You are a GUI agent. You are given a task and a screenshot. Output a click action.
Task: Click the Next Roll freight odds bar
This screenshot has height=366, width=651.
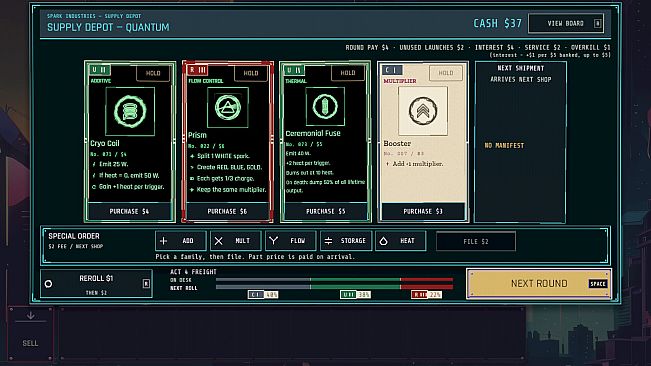(334, 287)
